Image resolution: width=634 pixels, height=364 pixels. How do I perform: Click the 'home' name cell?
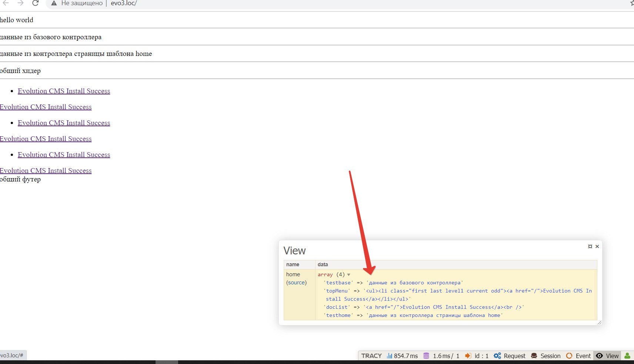pyautogui.click(x=293, y=274)
